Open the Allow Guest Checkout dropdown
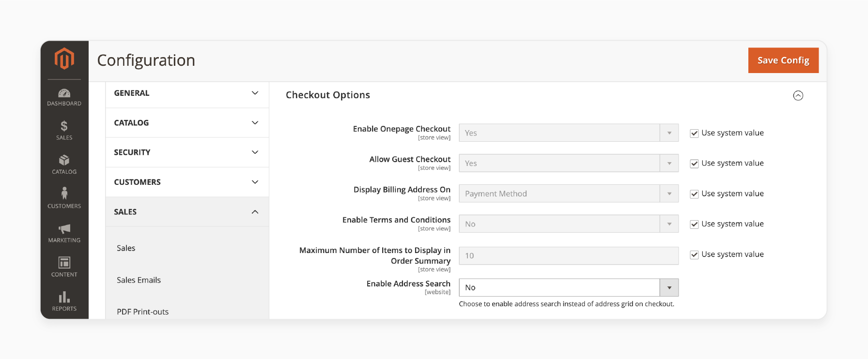This screenshot has height=359, width=868. pos(569,164)
